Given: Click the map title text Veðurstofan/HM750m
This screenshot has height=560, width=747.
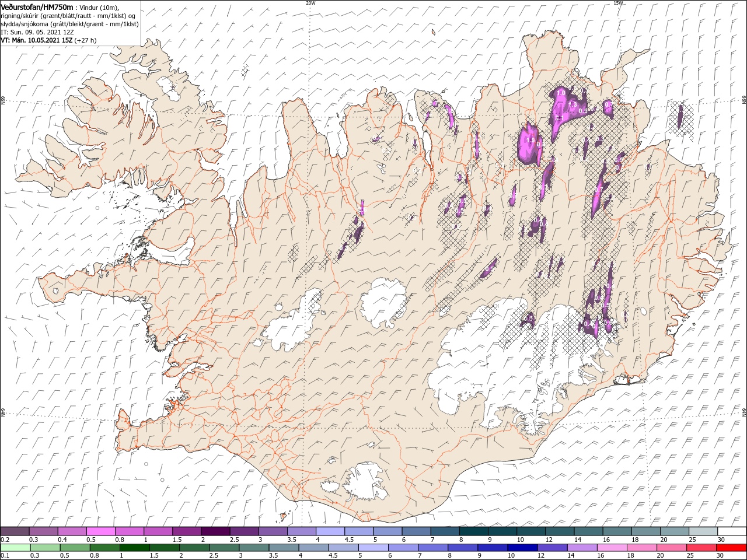Looking at the screenshot, I should coord(37,6).
